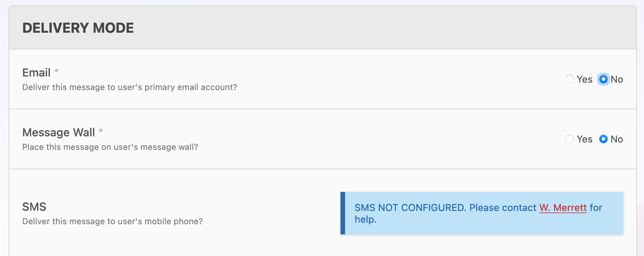Click the primary email account description text
Screen dimensions: 644x256
129,87
